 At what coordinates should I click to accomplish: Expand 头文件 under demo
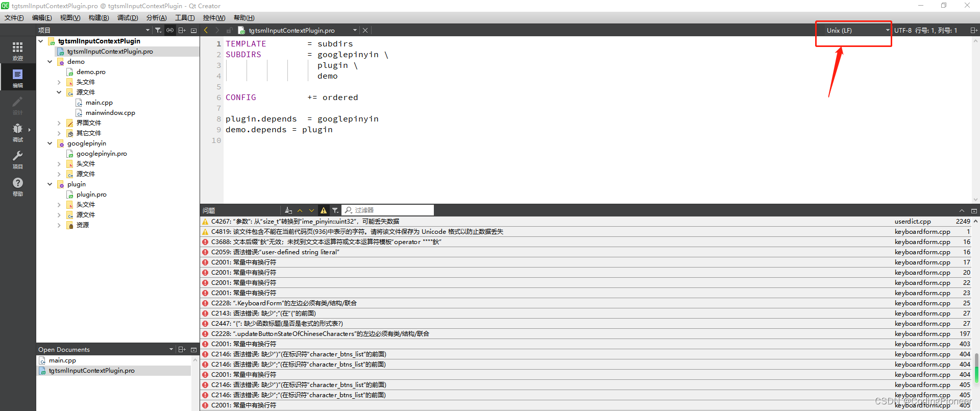coord(59,82)
